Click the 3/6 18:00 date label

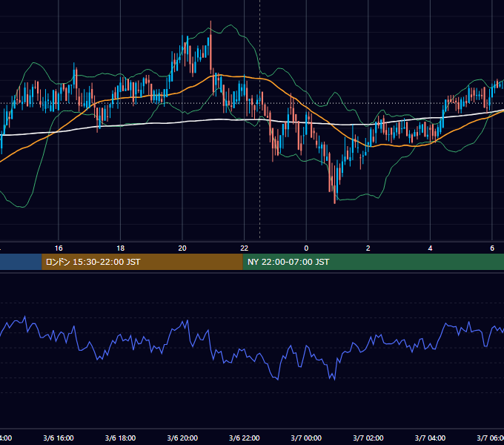121,438
